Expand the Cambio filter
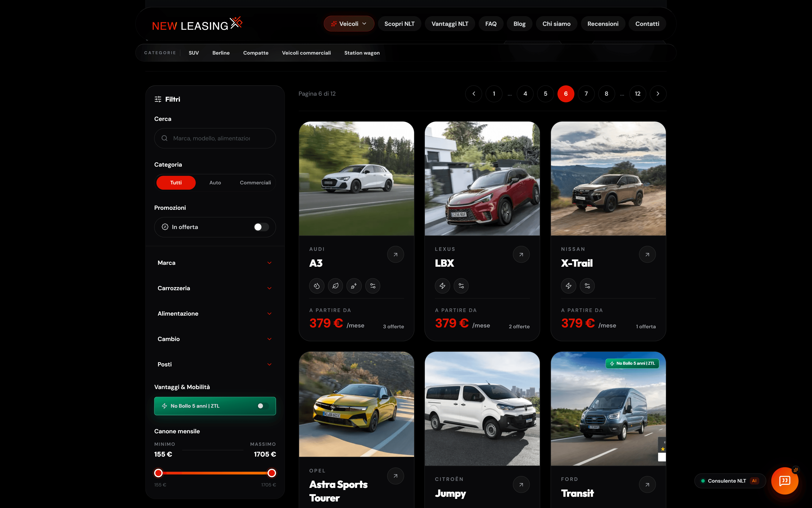The height and width of the screenshot is (508, 812). pos(215,339)
